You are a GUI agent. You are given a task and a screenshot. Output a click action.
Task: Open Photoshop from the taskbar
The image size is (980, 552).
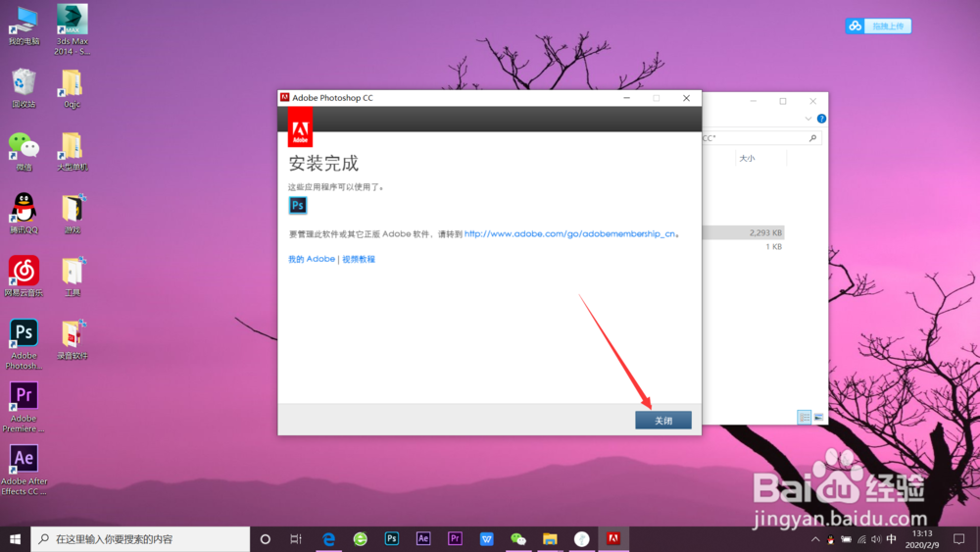click(x=392, y=539)
